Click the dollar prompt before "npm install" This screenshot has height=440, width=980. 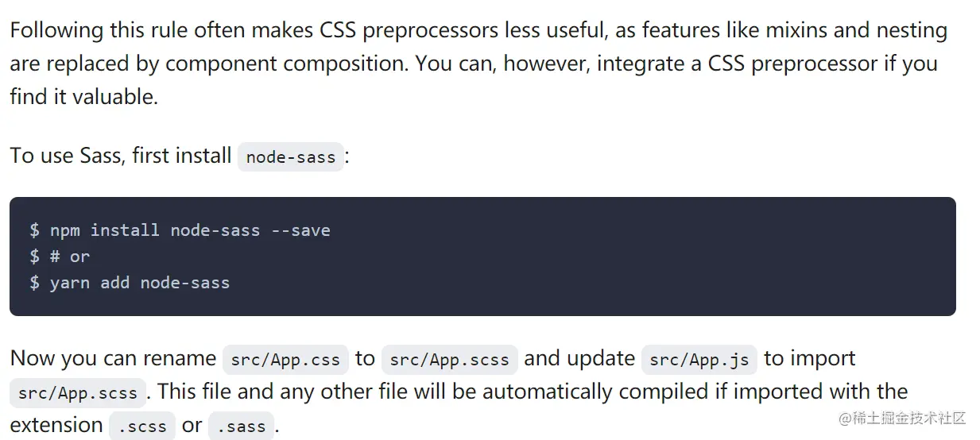point(34,230)
